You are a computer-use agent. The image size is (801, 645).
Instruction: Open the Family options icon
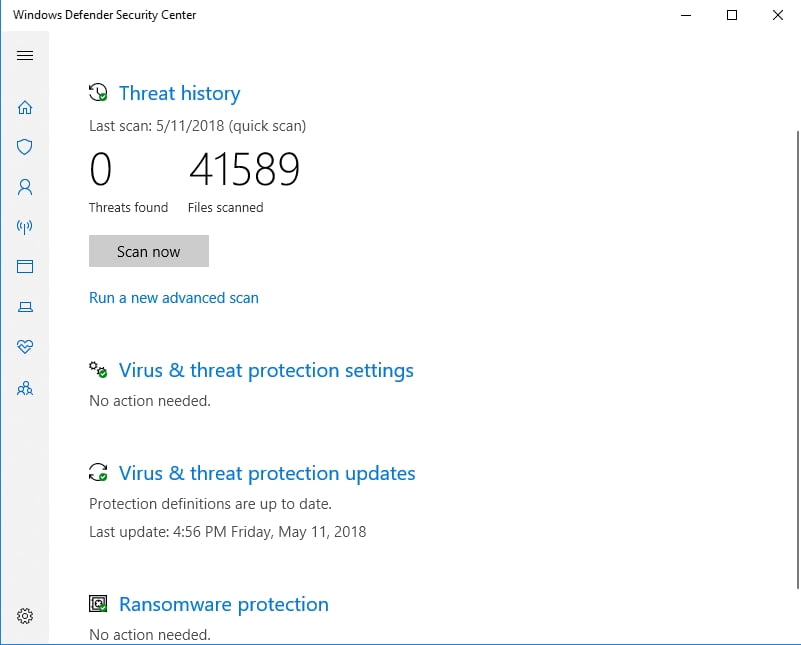(25, 388)
